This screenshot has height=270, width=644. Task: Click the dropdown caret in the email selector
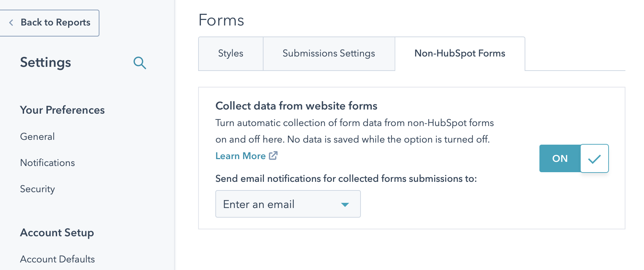pyautogui.click(x=345, y=204)
